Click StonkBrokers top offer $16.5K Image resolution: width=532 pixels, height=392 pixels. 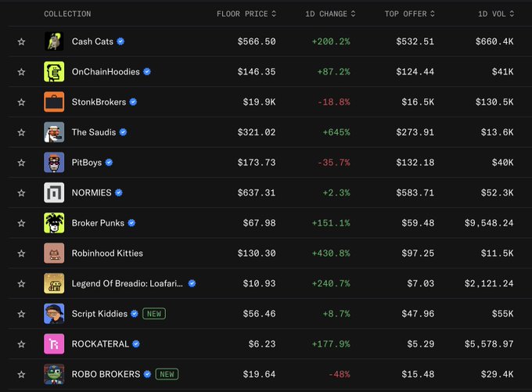pos(418,102)
